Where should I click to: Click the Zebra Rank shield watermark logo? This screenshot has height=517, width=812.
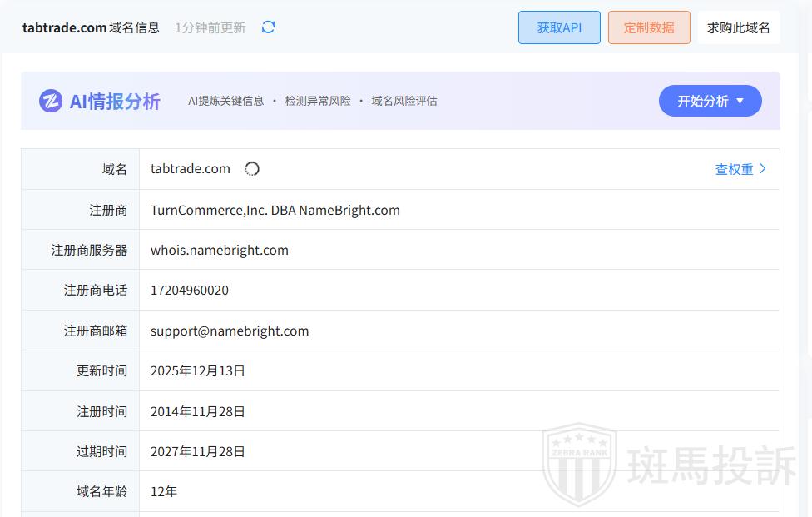579,465
